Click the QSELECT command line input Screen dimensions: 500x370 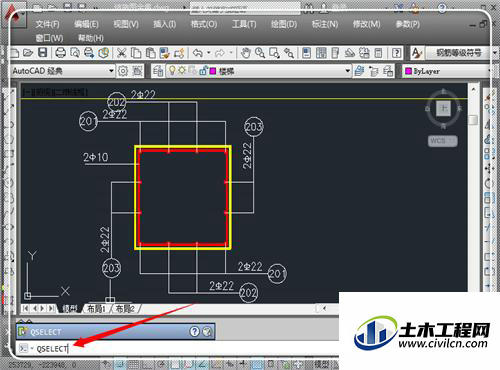point(177,349)
